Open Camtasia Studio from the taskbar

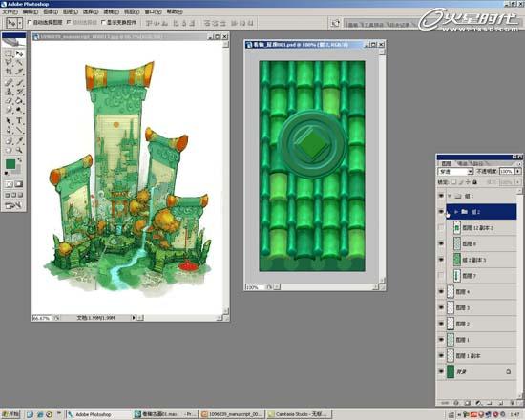click(300, 414)
